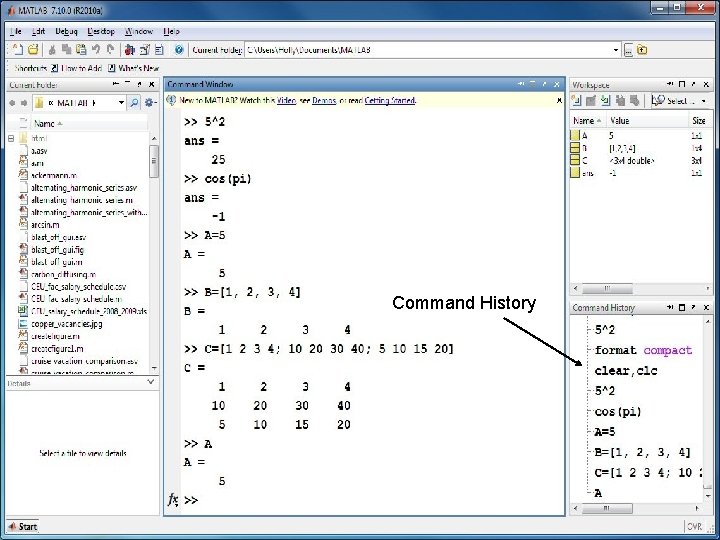720x540 pixels.
Task: Click the Current Folder path input field
Action: pyautogui.click(x=428, y=50)
